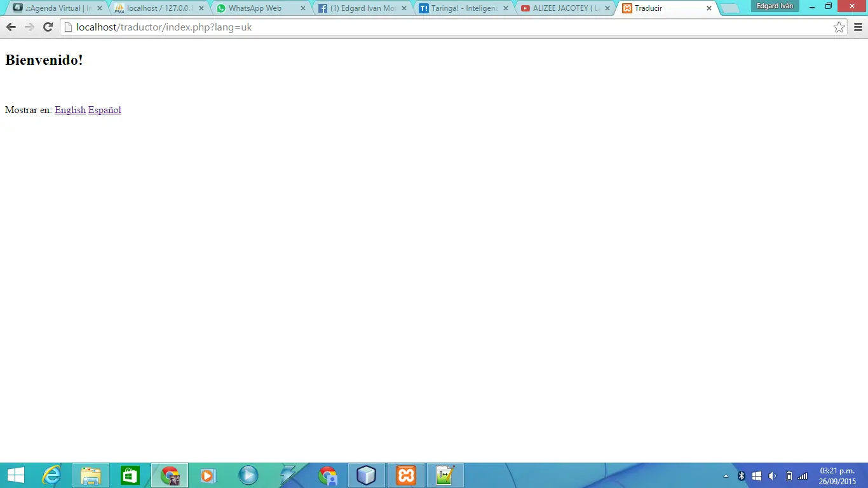
Task: Open the taskbar clock and date
Action: [837, 476]
